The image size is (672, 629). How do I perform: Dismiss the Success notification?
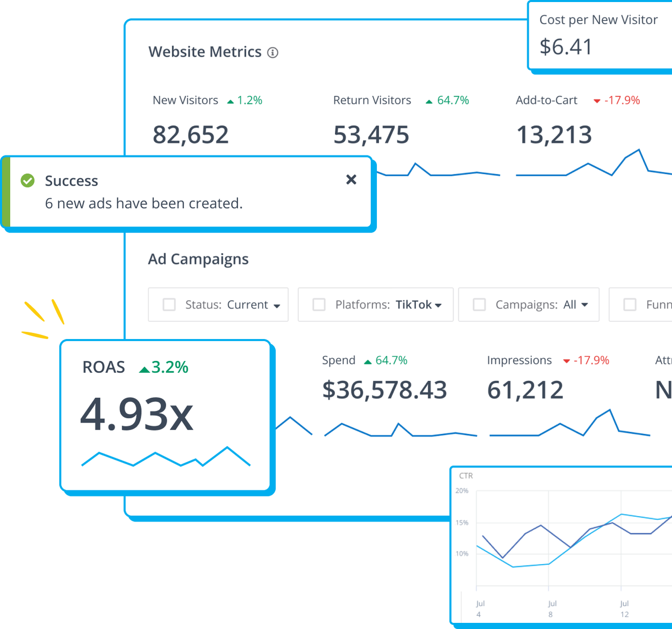(x=351, y=180)
